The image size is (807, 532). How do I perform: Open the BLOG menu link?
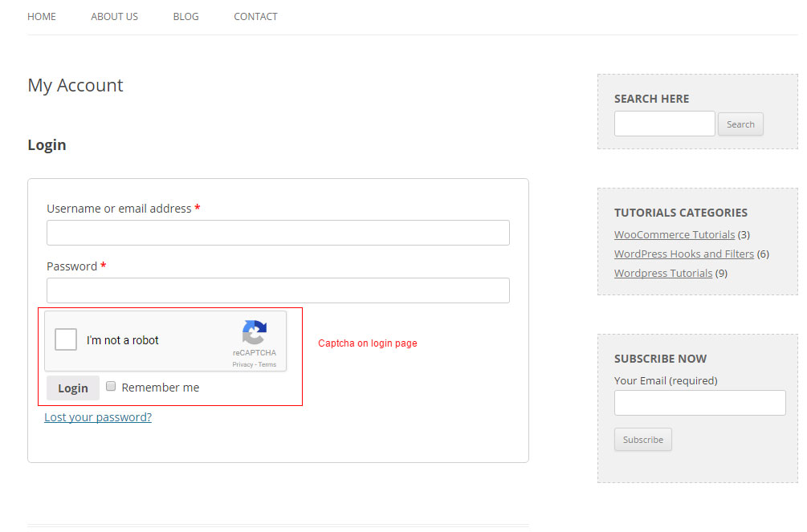[185, 17]
